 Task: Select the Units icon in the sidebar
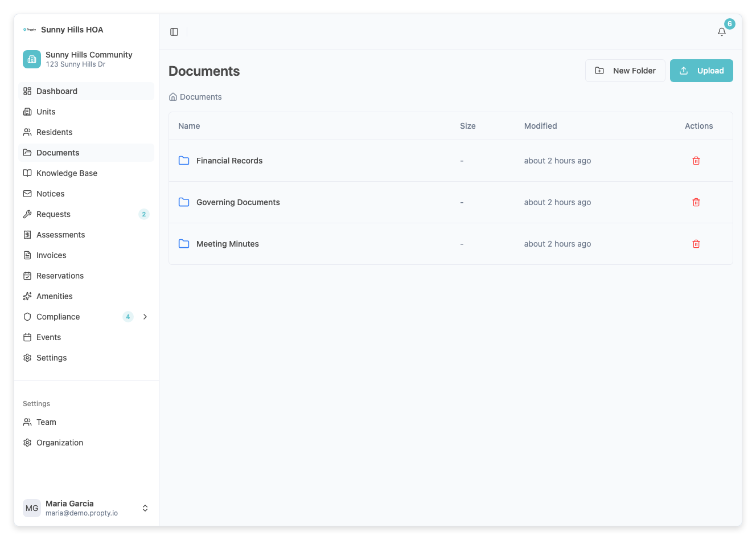27,112
